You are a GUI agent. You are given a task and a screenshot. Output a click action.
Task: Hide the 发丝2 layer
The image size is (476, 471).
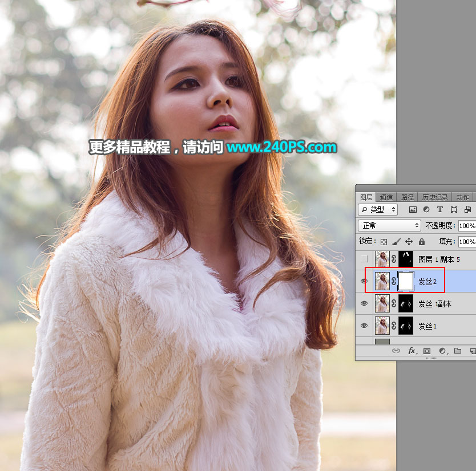click(364, 281)
